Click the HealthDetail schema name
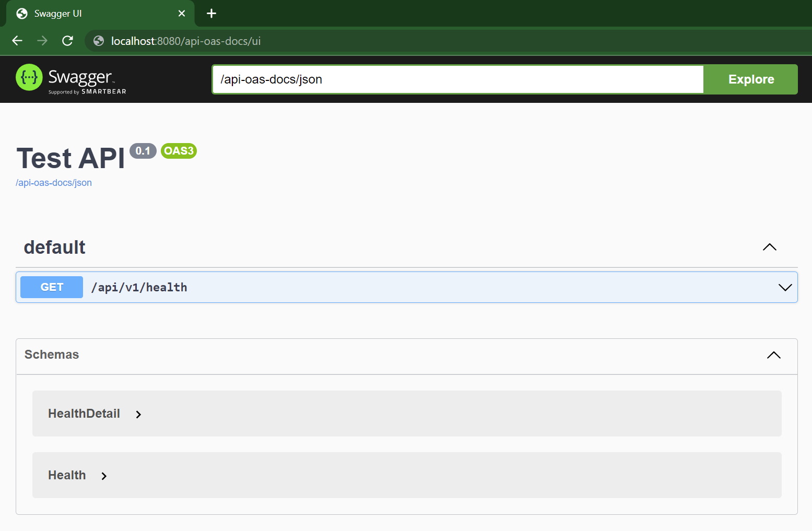The width and height of the screenshot is (812, 531). pyautogui.click(x=84, y=414)
